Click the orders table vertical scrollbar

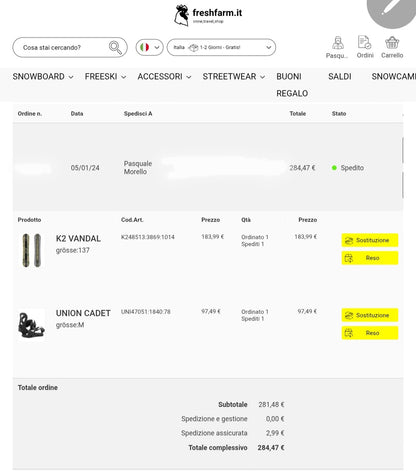pyautogui.click(x=403, y=168)
